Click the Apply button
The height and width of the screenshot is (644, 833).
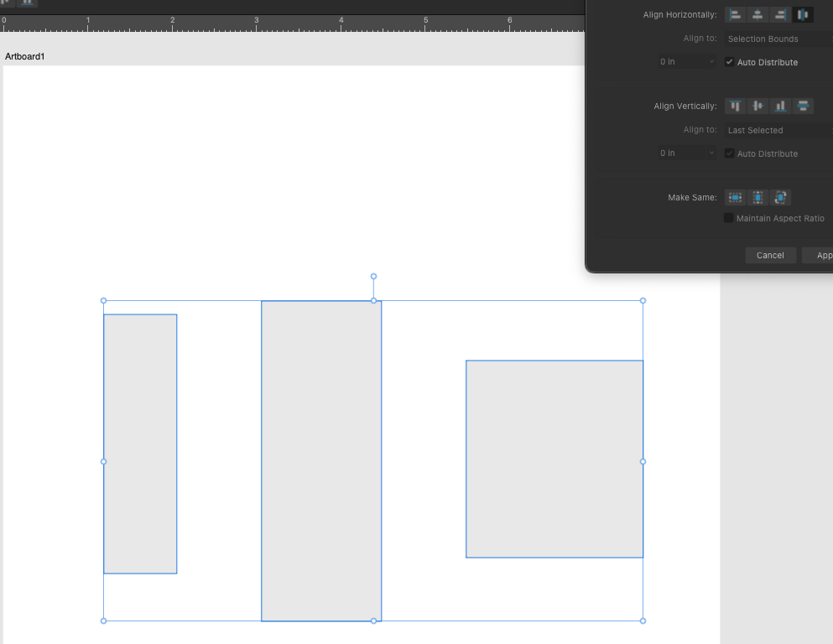click(822, 255)
